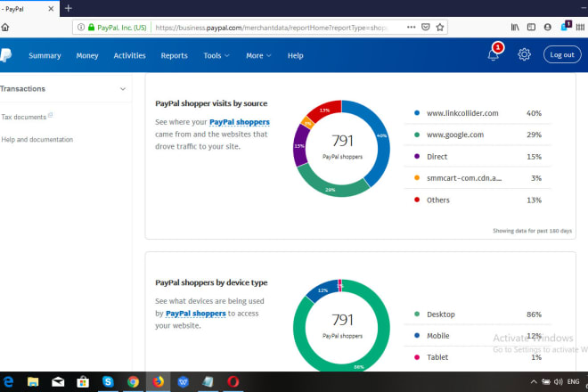Open Firefox Library icon

click(x=515, y=27)
